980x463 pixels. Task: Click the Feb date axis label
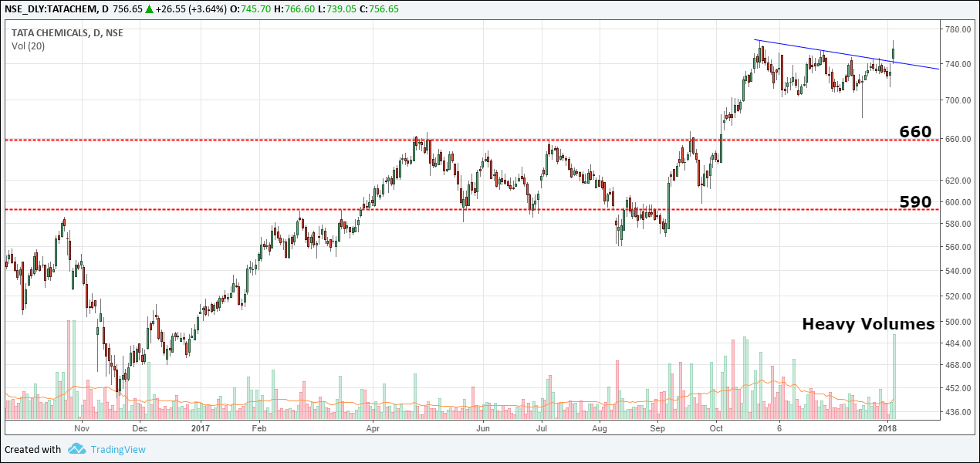pyautogui.click(x=259, y=428)
